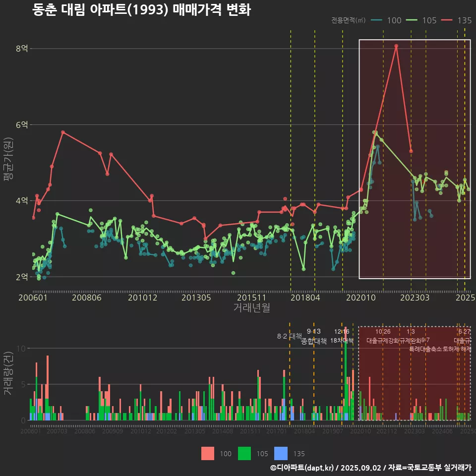Image resolution: width=476 pixels, height=476 pixels.
Task: Click the 8·2 대책 annotation label
Action: (x=289, y=336)
